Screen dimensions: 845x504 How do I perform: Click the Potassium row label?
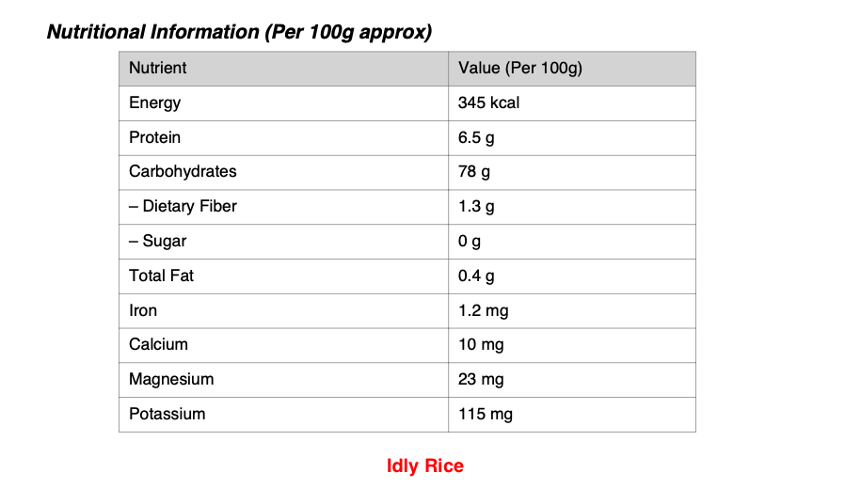click(167, 414)
